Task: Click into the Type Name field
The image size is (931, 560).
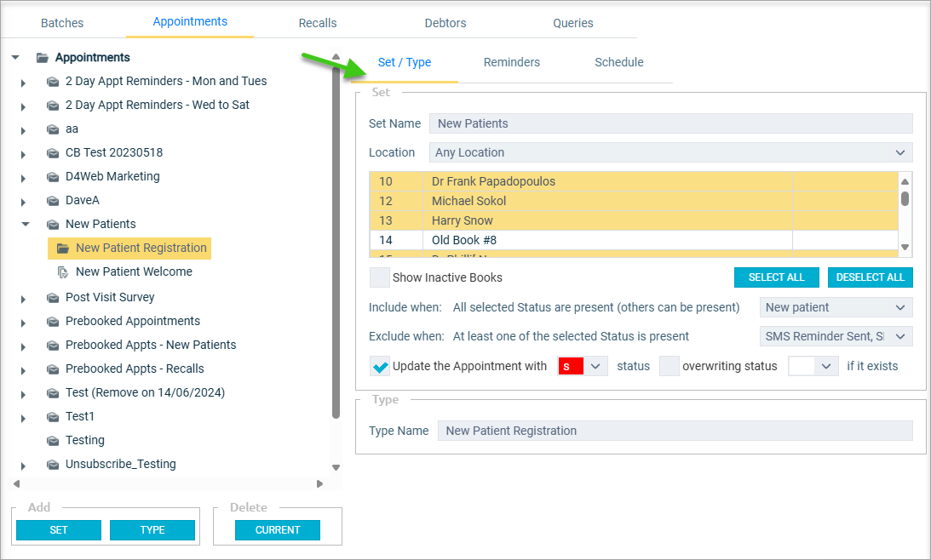Action: (x=675, y=431)
